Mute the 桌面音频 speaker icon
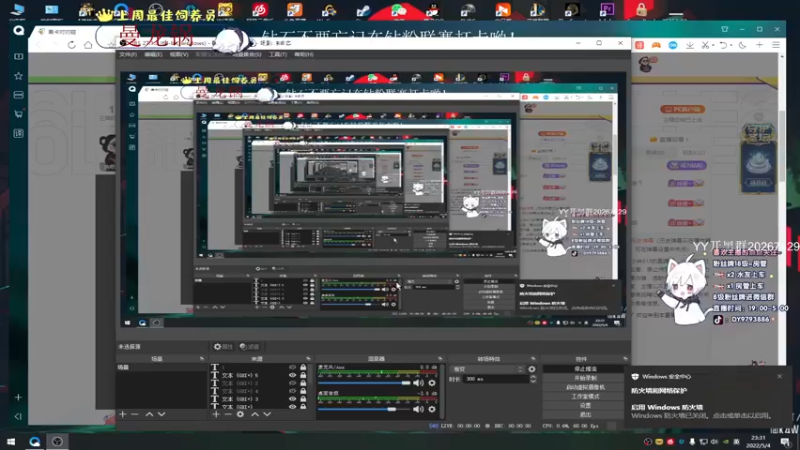Viewport: 800px width, 450px height. pyautogui.click(x=418, y=409)
